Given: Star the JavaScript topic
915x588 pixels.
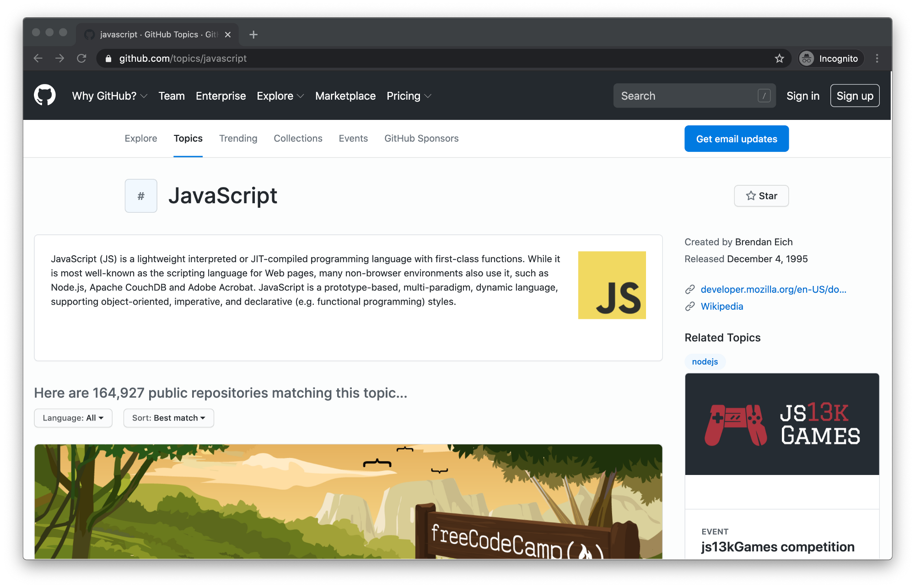Looking at the screenshot, I should (761, 195).
